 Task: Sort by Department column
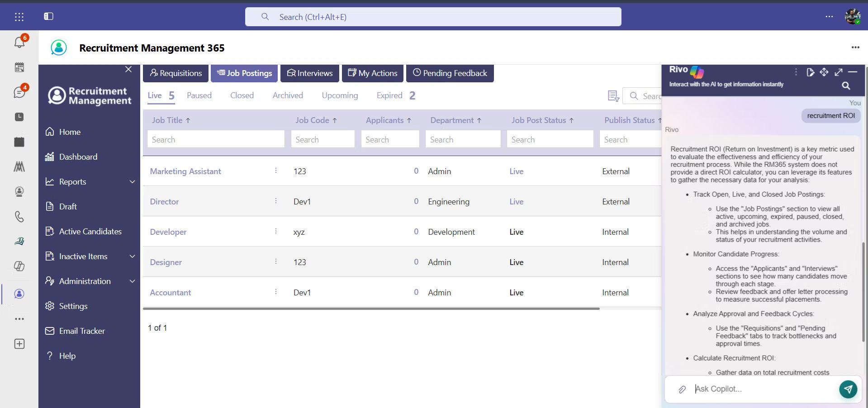coord(456,120)
